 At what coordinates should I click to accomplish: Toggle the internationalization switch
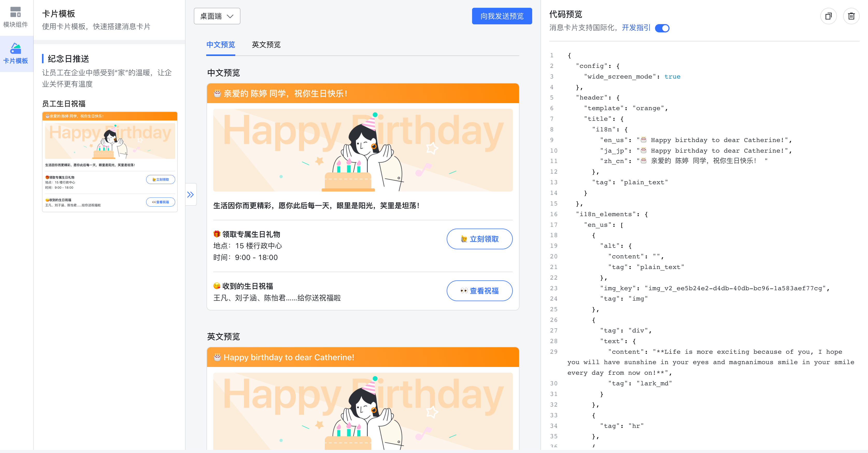point(662,28)
